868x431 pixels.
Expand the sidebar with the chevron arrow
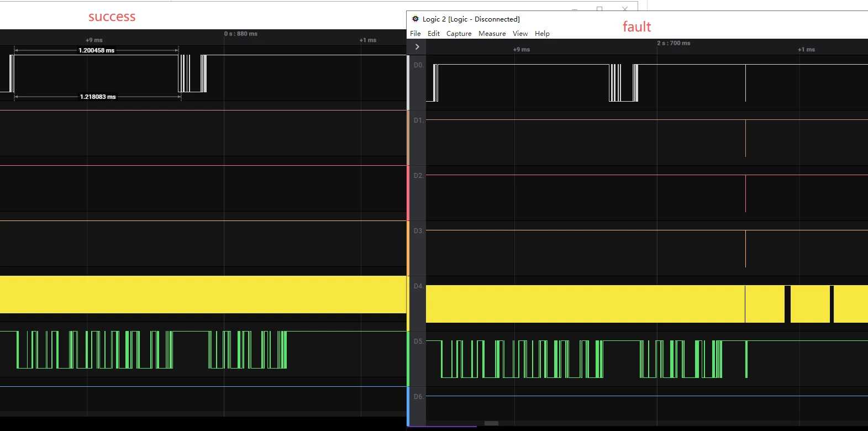point(417,47)
